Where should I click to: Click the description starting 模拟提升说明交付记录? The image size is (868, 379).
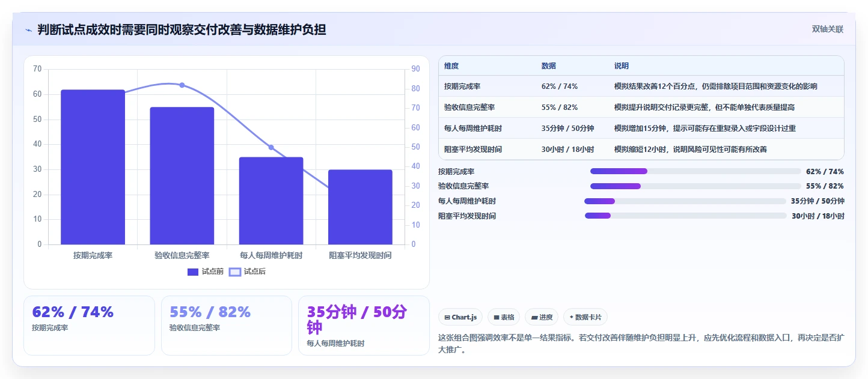pos(705,108)
